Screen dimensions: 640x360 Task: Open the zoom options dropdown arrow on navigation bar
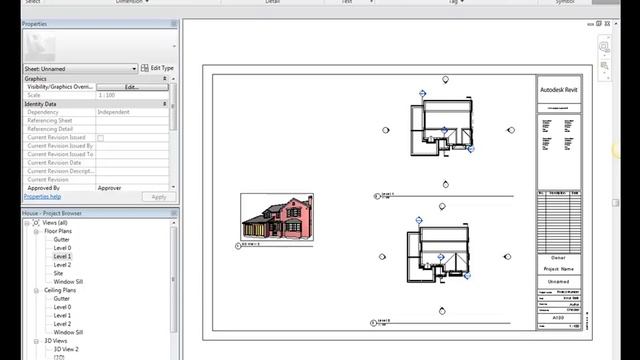604,73
